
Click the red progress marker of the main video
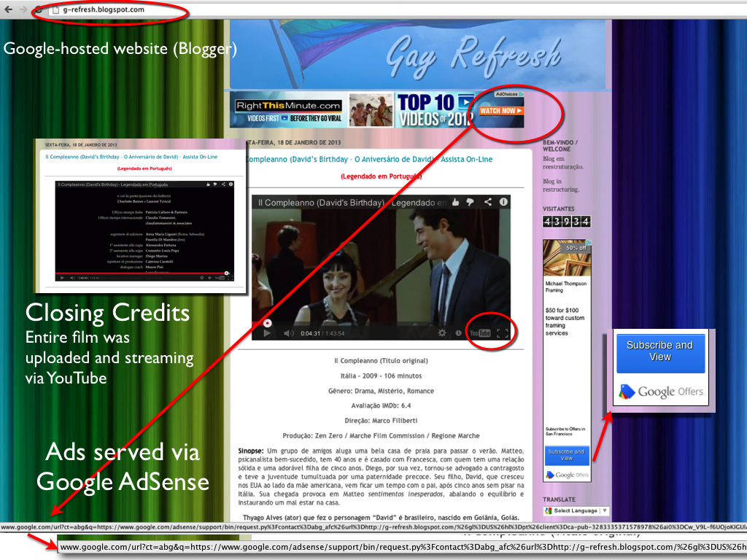click(x=268, y=323)
